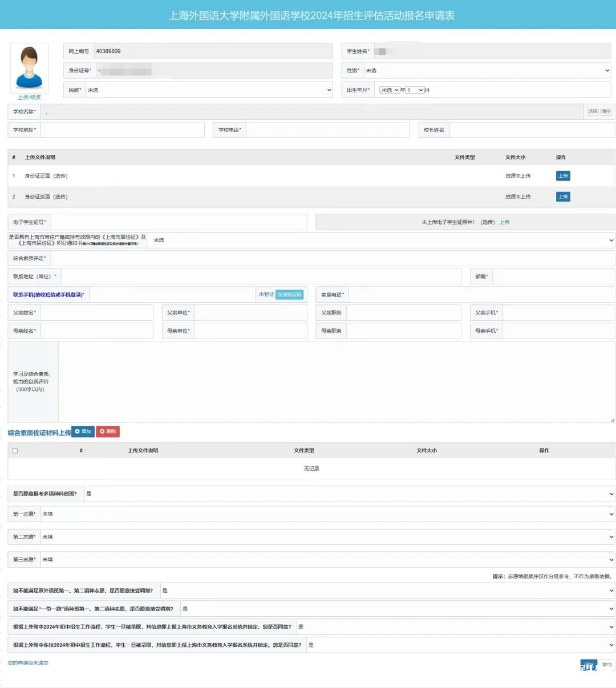The width and height of the screenshot is (616, 688).
Task: Focus the 父亲单位 input field
Action: [251, 313]
